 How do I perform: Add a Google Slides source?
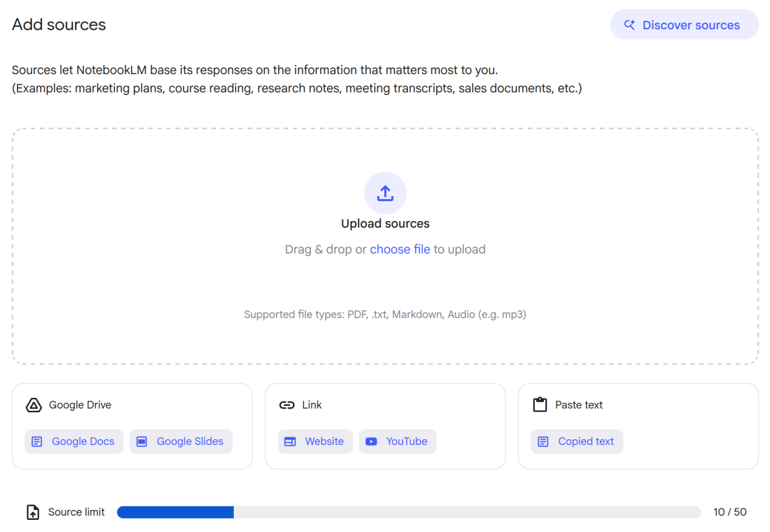pyautogui.click(x=180, y=441)
